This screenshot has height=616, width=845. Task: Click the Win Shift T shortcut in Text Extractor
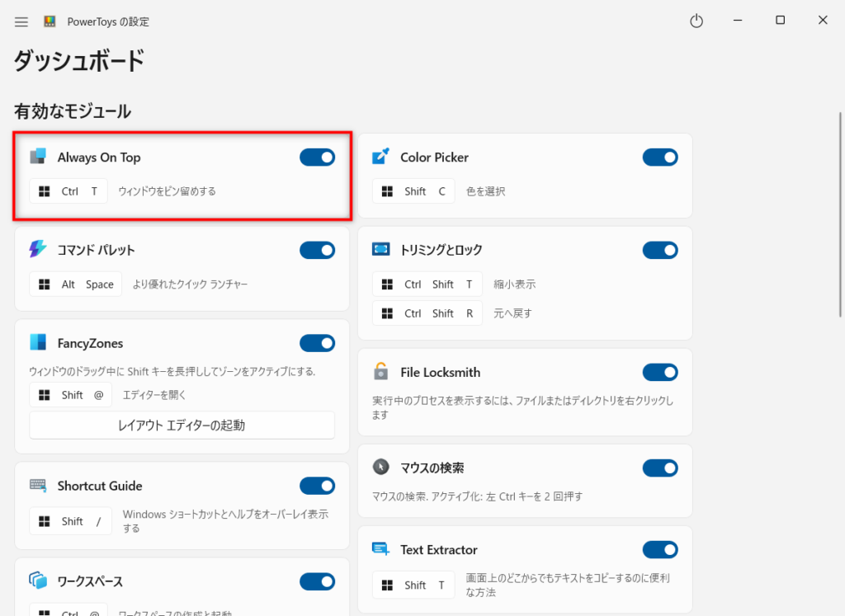coord(413,585)
